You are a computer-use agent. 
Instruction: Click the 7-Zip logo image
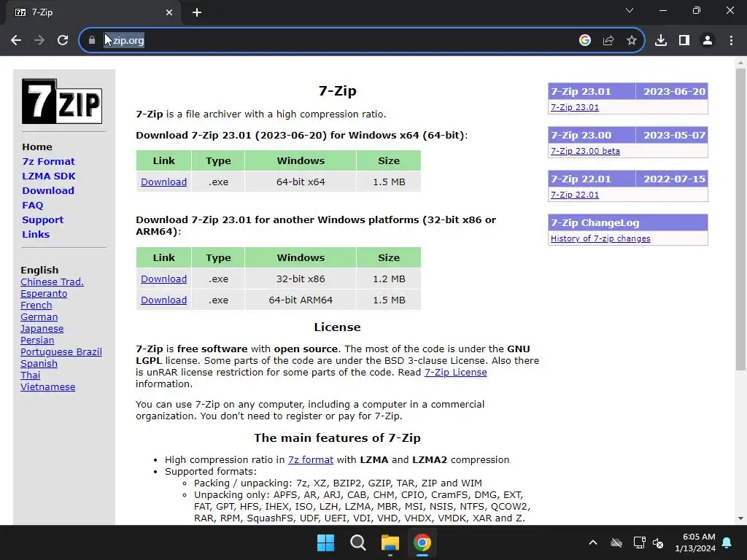pos(62,101)
